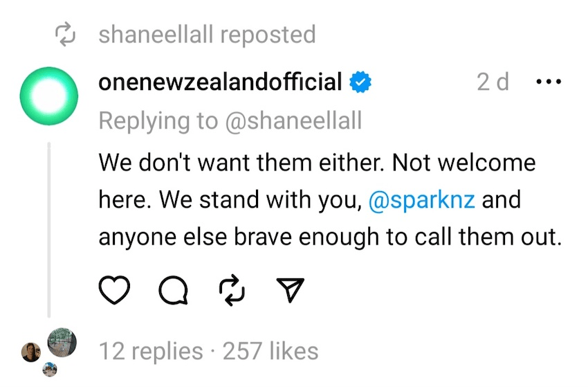Click the blue verified badge
Screen dimensions: 588x387
pyautogui.click(x=361, y=82)
